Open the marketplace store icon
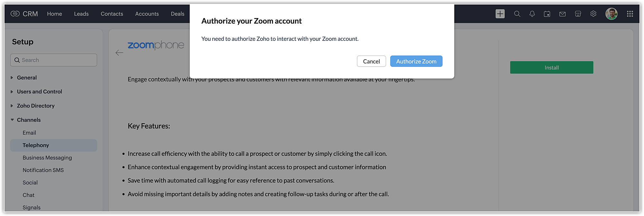The height and width of the screenshot is (216, 644). click(x=578, y=14)
